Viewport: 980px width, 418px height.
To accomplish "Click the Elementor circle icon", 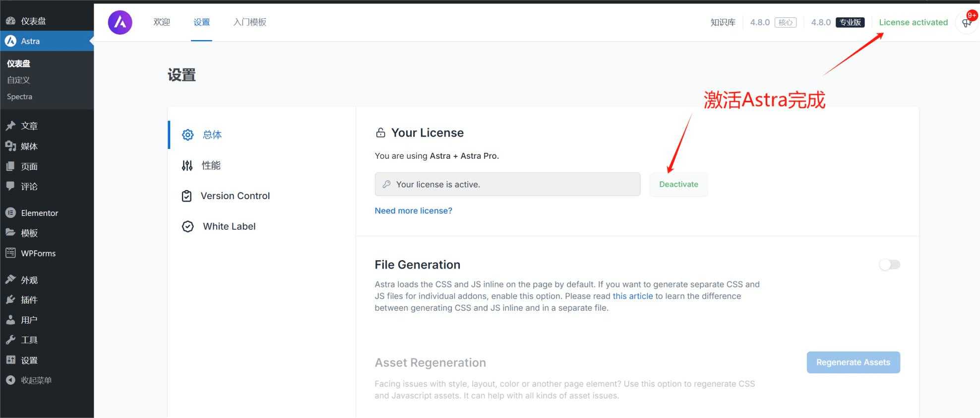I will point(10,212).
